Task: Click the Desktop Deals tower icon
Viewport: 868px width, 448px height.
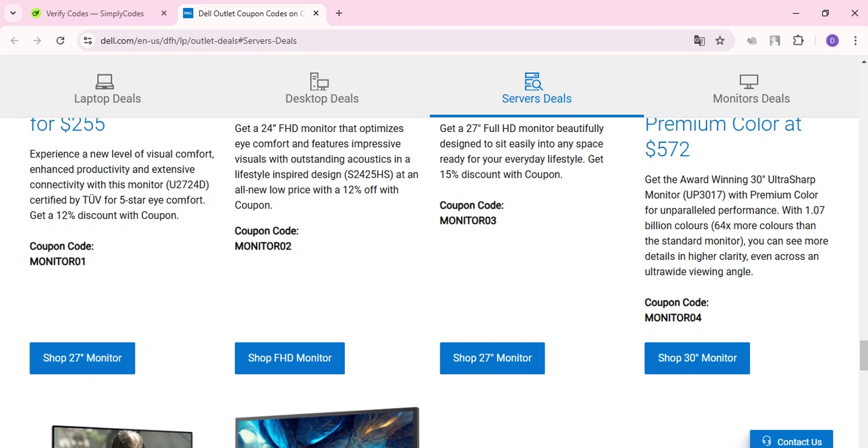Action: (319, 81)
